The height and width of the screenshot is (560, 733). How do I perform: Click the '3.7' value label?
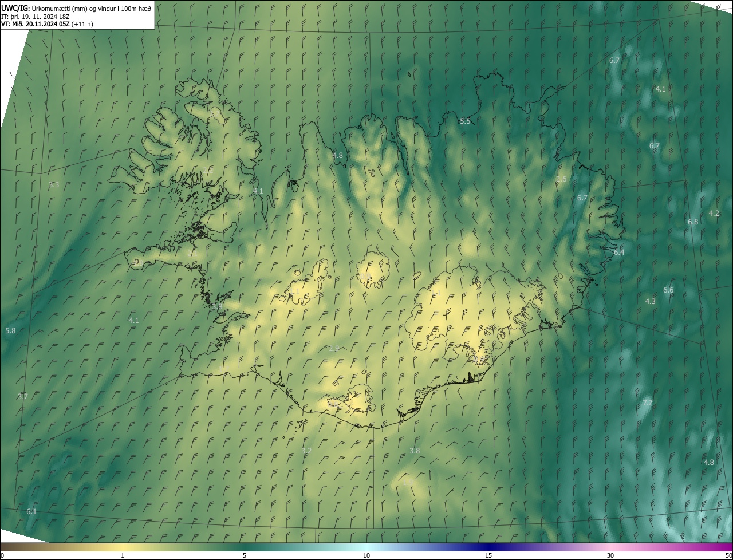point(23,397)
